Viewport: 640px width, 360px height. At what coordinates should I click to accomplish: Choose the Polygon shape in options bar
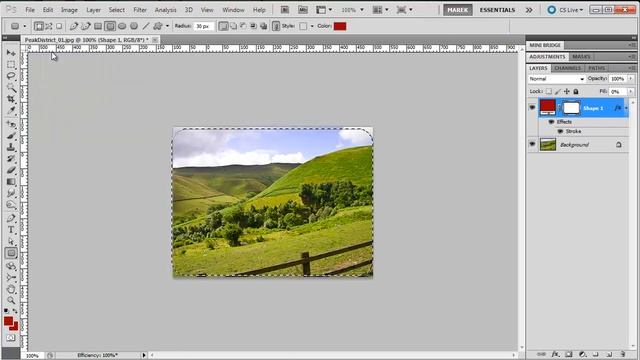(134, 26)
